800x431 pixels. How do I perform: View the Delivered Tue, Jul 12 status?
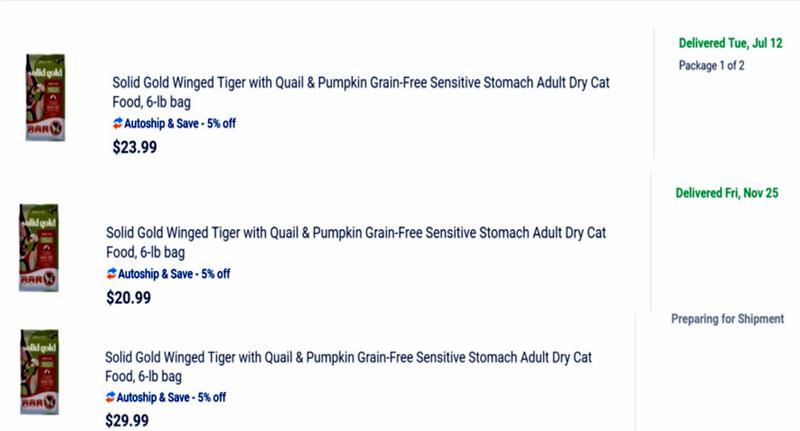[x=730, y=43]
